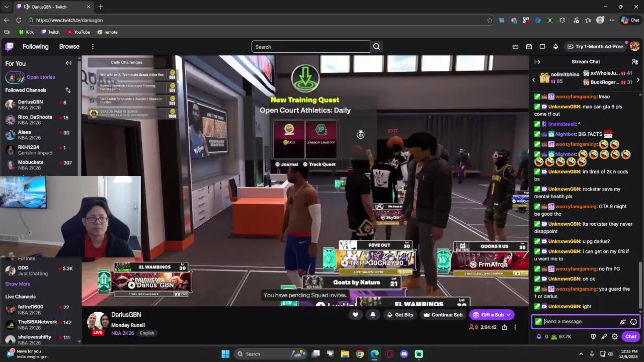
Task: Expand Show More followed channels
Action: [x=18, y=284]
